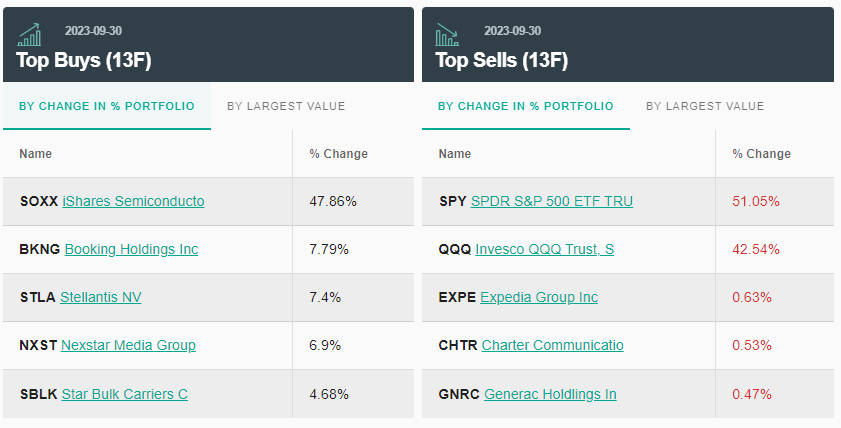Viewport: 841px width, 428px height.
Task: Open the Expedia Group Inc link
Action: point(539,297)
